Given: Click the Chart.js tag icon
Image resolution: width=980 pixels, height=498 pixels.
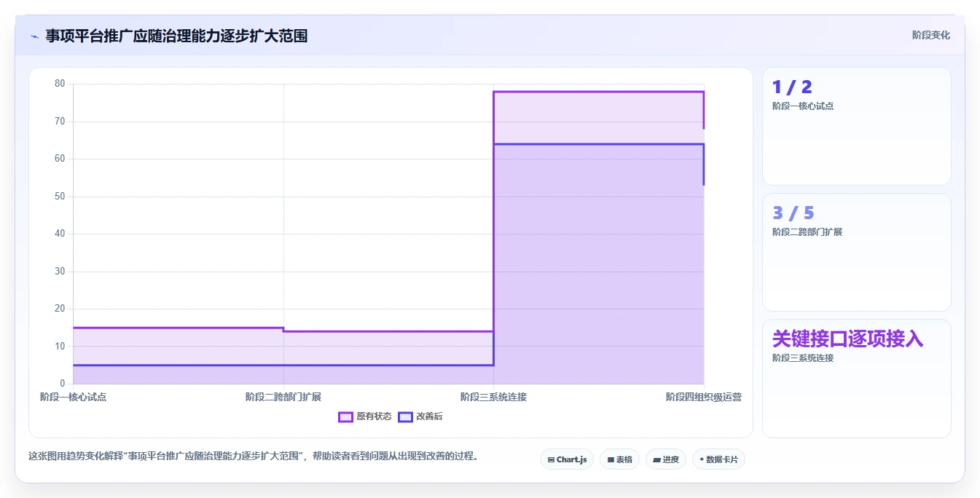Looking at the screenshot, I should point(551,460).
